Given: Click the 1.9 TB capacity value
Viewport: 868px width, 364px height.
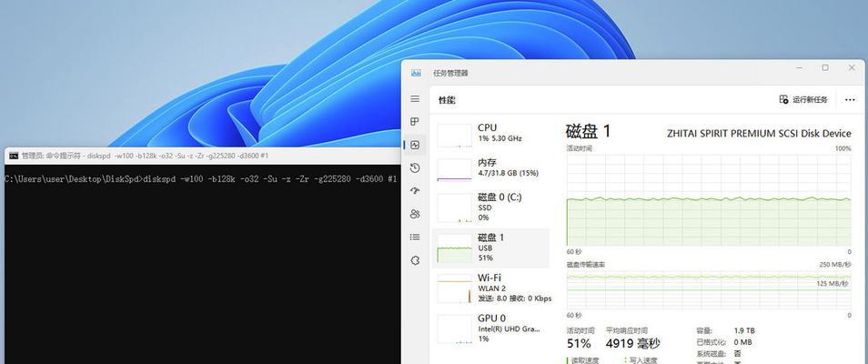Looking at the screenshot, I should tap(744, 330).
